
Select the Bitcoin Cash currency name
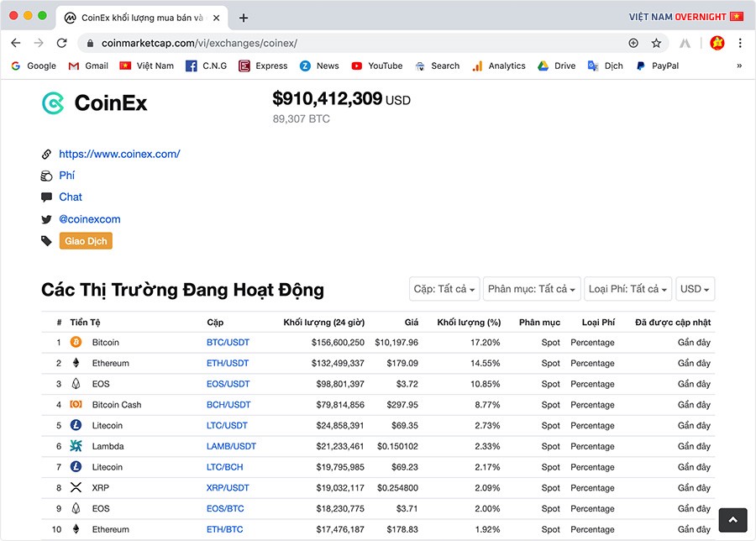[x=117, y=405]
